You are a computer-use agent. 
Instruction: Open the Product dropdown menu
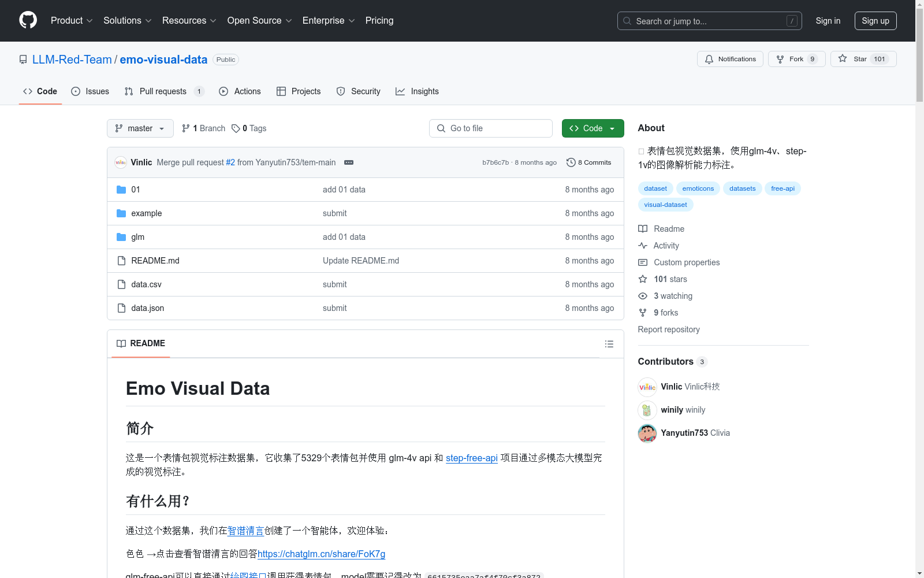click(72, 20)
